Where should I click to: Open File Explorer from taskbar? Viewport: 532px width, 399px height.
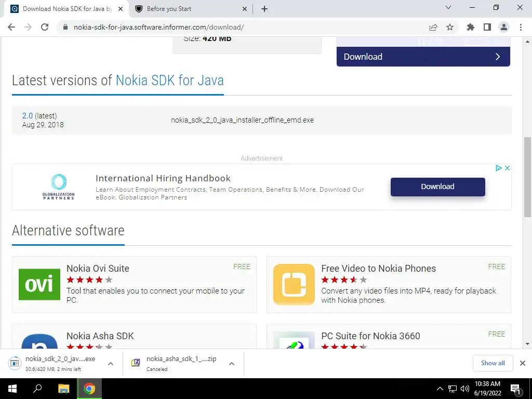pos(63,389)
